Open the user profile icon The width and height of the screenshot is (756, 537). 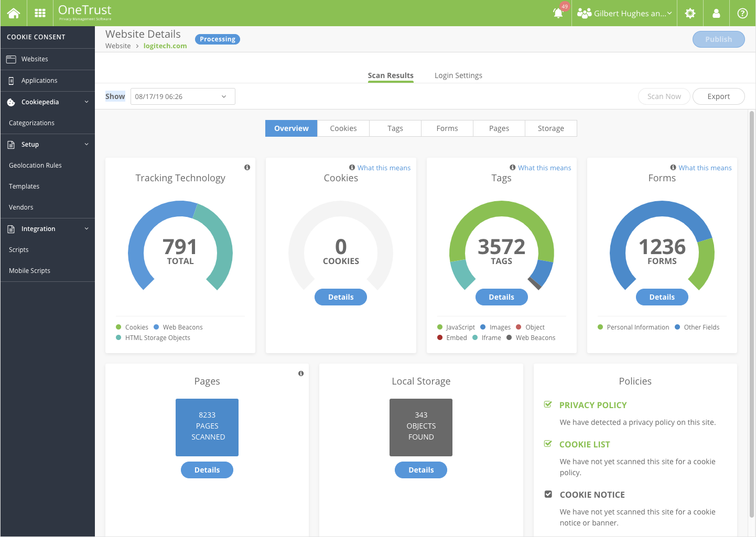(x=716, y=14)
